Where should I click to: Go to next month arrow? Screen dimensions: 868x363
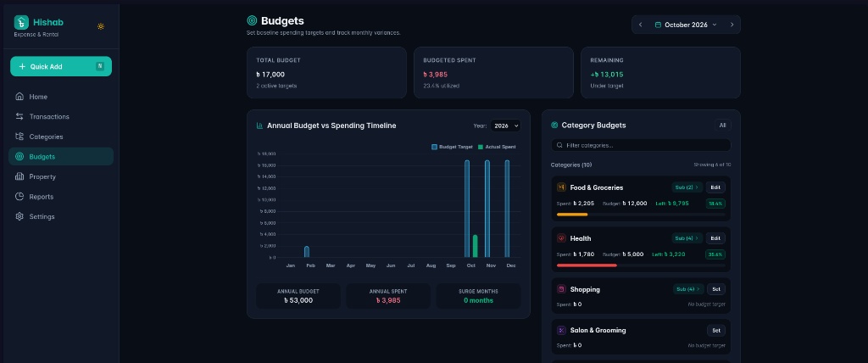tap(732, 25)
